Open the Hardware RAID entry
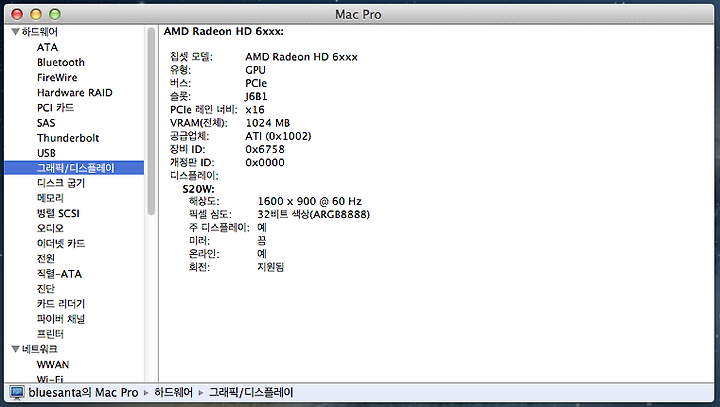The image size is (720, 407). point(74,93)
